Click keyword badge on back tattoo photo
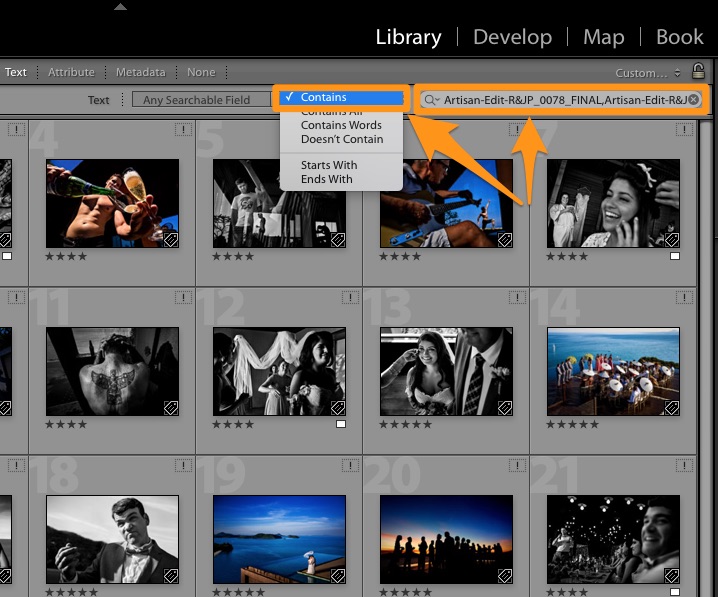The width and height of the screenshot is (718, 597). 171,408
